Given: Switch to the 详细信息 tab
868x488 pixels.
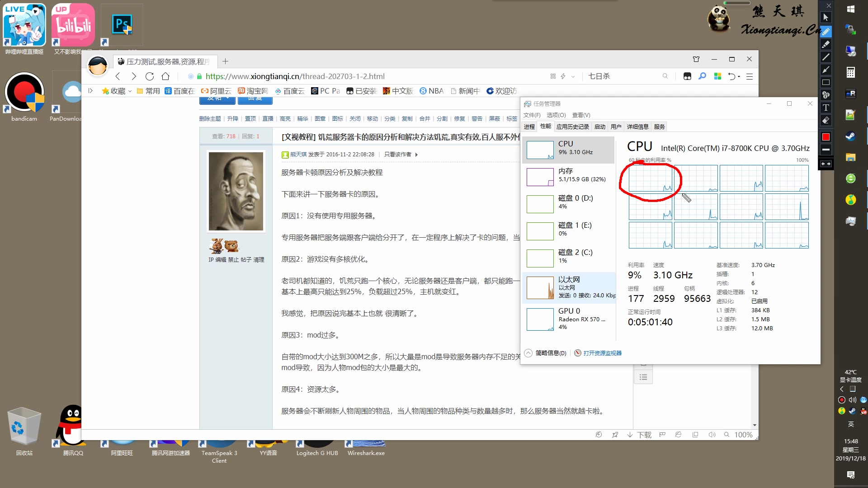Looking at the screenshot, I should pos(637,127).
